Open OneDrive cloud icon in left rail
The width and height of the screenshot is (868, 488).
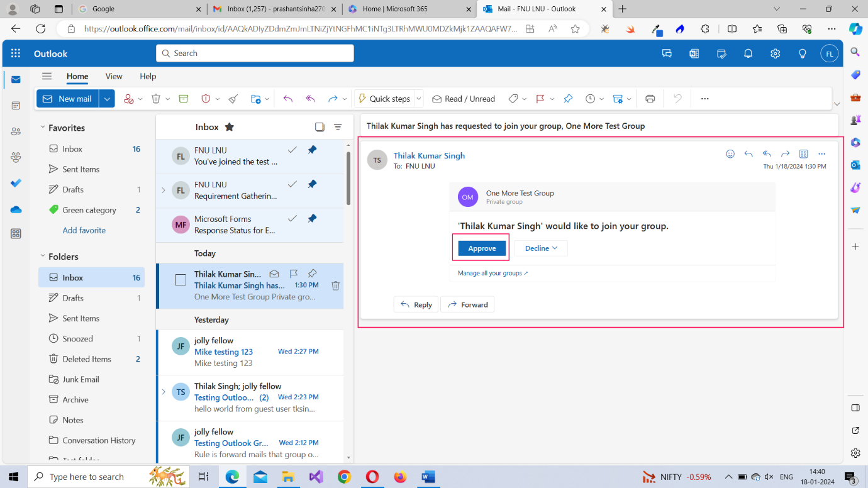click(16, 209)
